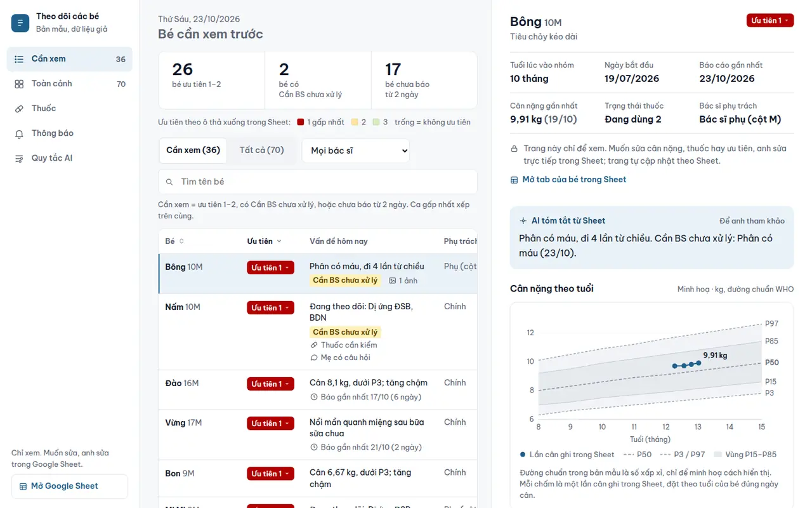Switch to the Tất cả (70) tab
The height and width of the screenshot is (508, 812).
pyautogui.click(x=261, y=150)
